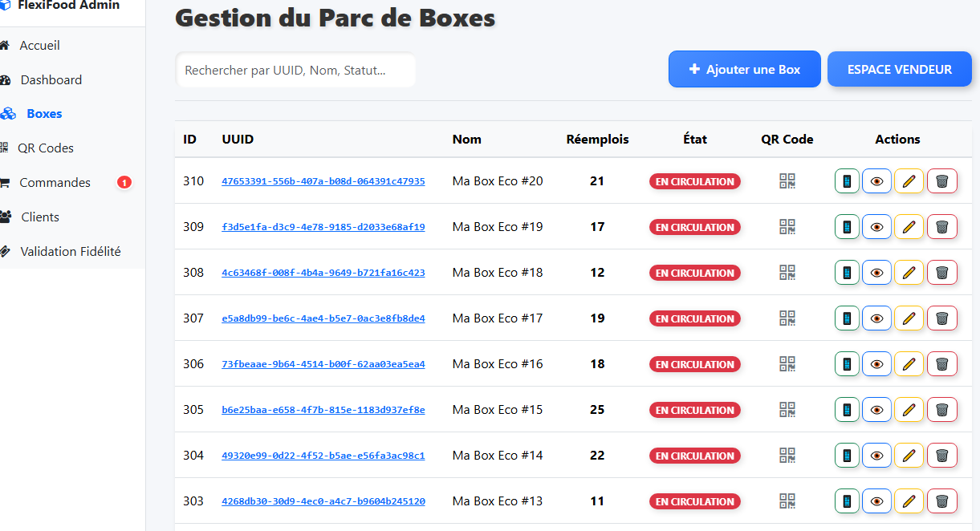Click the phone icon for Ma Box Eco #20
This screenshot has width=980, height=531.
pyautogui.click(x=847, y=181)
